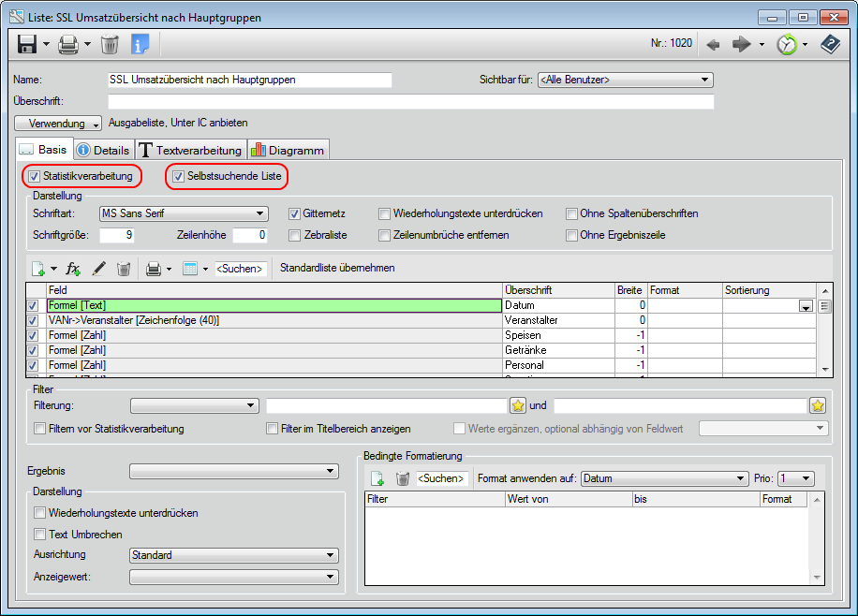Toggle the Statistikverarbeitung checkbox
858x616 pixels.
35,176
